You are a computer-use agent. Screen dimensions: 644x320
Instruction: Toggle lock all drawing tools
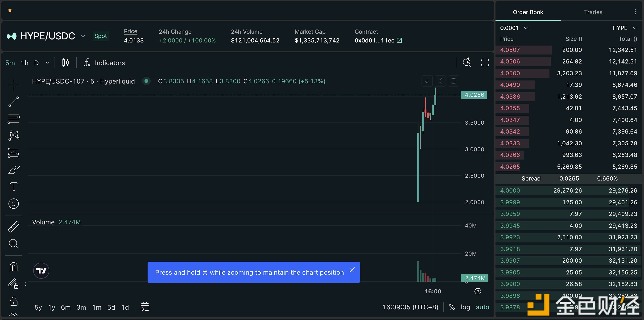pyautogui.click(x=14, y=301)
